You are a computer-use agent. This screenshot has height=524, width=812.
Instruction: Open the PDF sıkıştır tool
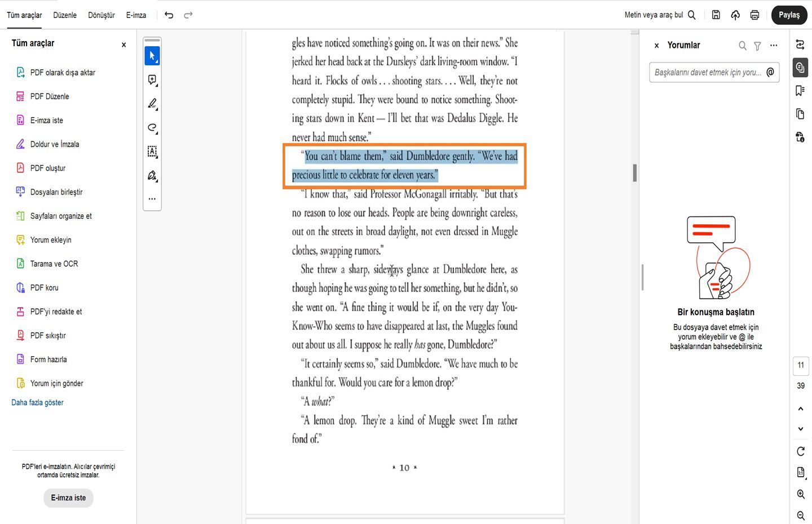(41, 336)
